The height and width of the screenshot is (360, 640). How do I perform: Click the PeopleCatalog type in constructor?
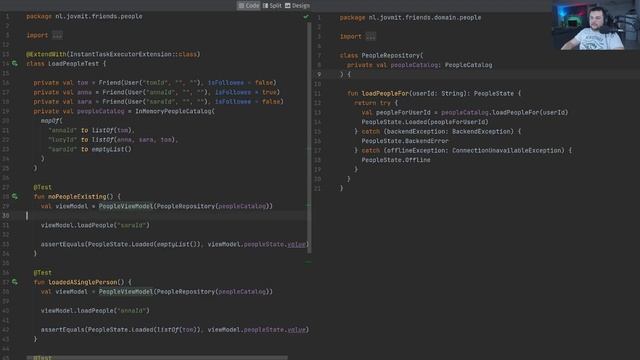[x=468, y=65]
